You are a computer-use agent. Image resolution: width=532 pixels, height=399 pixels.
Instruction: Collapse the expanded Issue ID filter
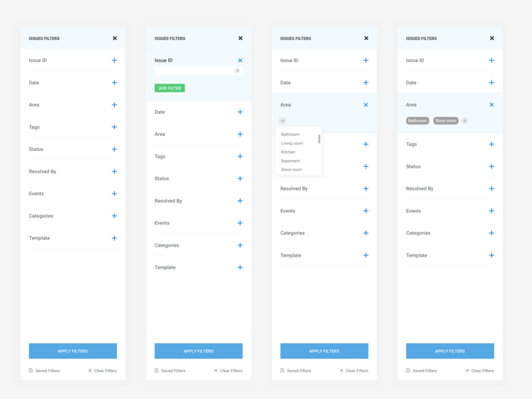click(x=240, y=59)
